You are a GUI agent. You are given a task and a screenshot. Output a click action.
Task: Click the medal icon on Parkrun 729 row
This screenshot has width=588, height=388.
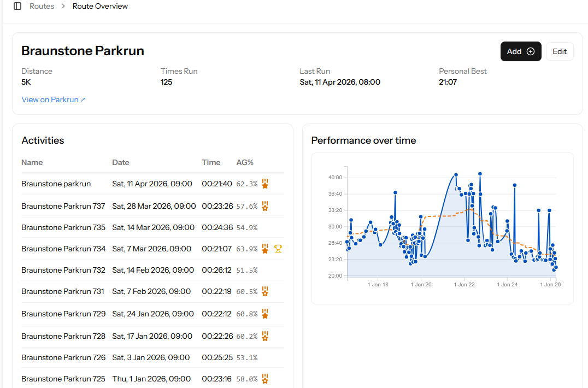[x=265, y=314]
